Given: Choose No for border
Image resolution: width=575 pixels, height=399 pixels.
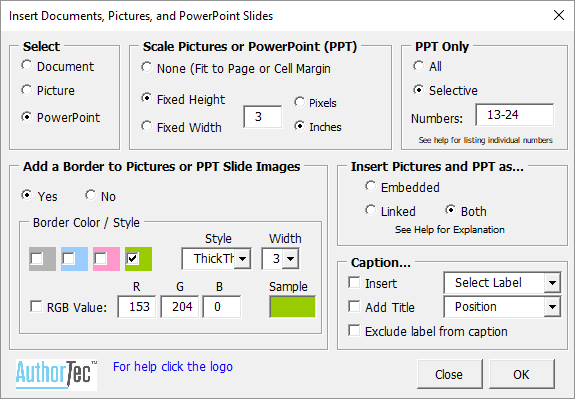Looking at the screenshot, I should pyautogui.click(x=90, y=195).
